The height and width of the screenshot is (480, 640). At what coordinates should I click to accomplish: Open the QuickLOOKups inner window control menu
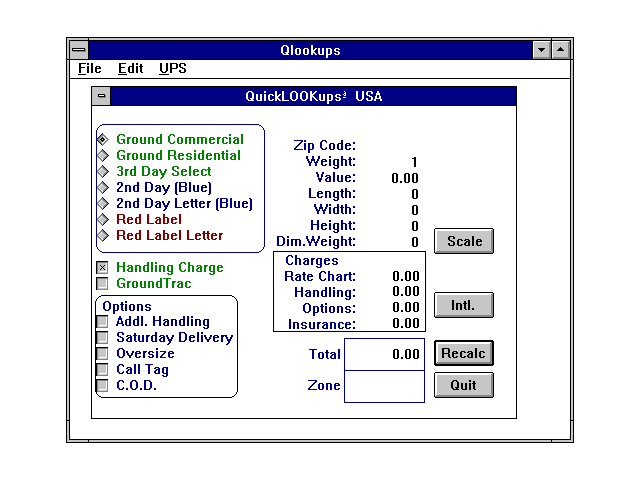click(x=101, y=97)
